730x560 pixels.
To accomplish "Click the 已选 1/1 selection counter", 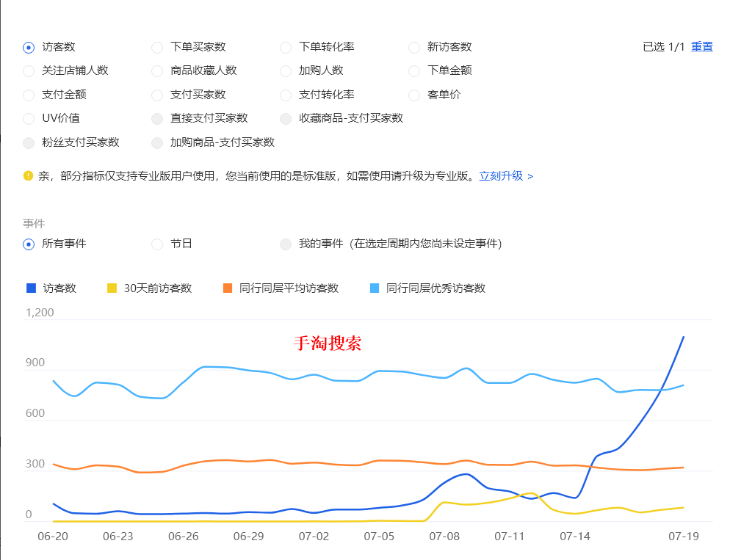I will pos(663,47).
